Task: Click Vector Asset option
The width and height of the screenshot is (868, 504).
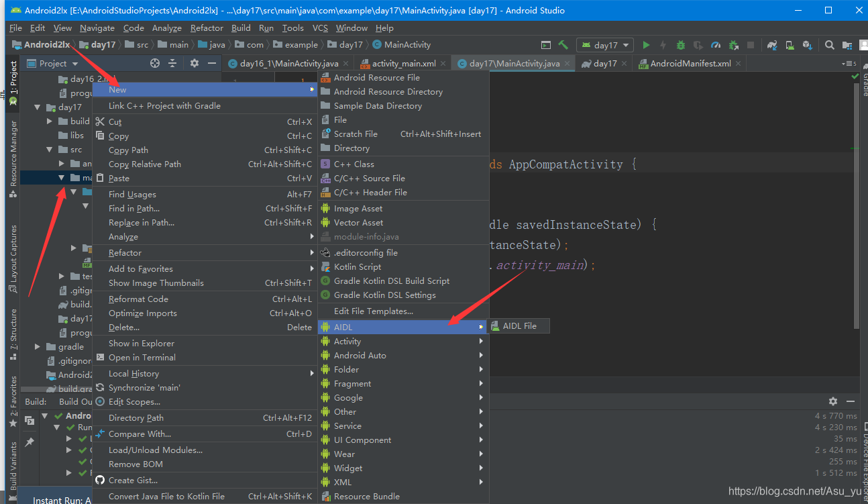Action: [x=402, y=222]
